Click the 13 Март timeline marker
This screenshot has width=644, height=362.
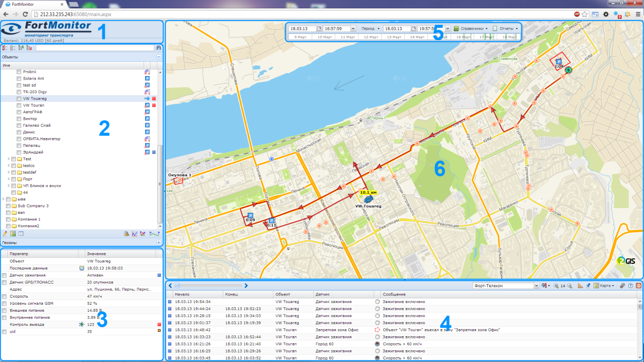pyautogui.click(x=394, y=37)
